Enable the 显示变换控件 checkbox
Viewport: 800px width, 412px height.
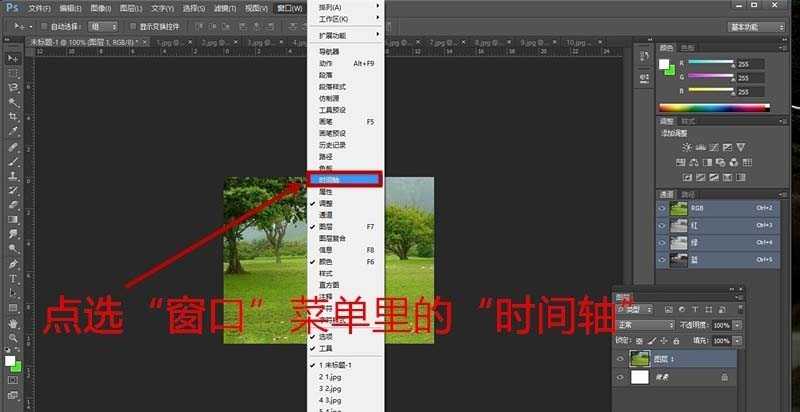[x=133, y=26]
